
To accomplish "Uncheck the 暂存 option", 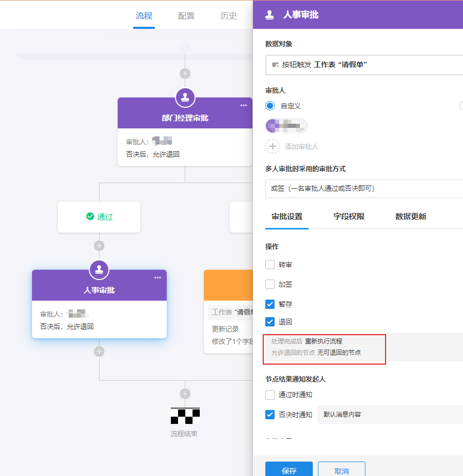I will [x=270, y=304].
